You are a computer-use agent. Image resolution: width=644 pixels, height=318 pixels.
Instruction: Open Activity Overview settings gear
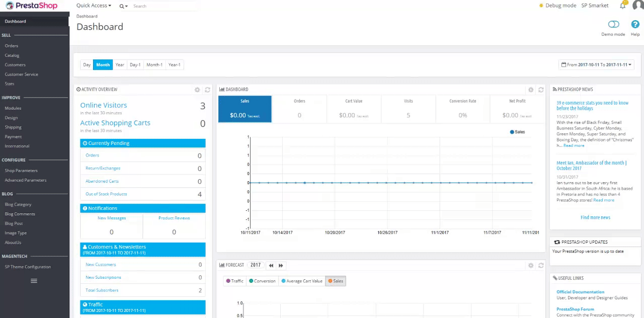click(197, 90)
